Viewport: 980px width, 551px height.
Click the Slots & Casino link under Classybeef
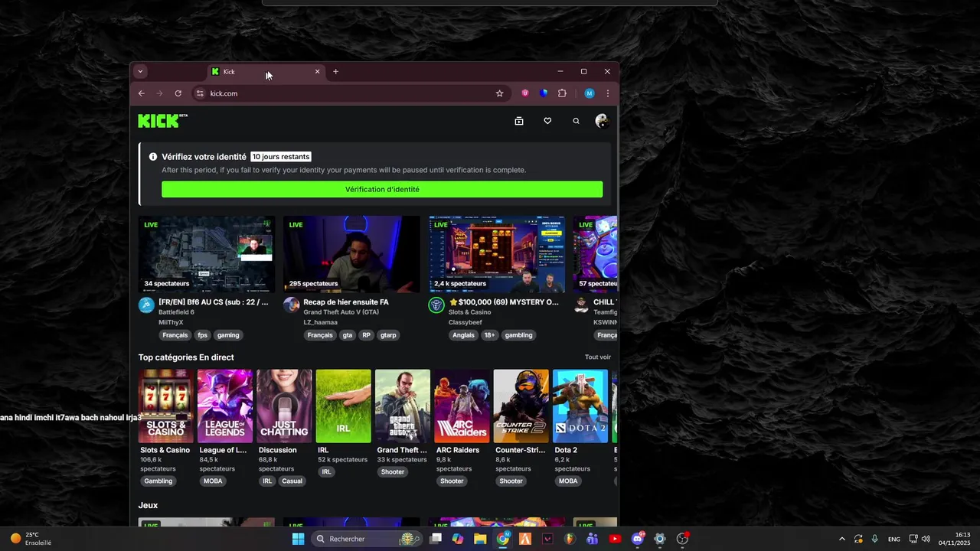pyautogui.click(x=469, y=312)
